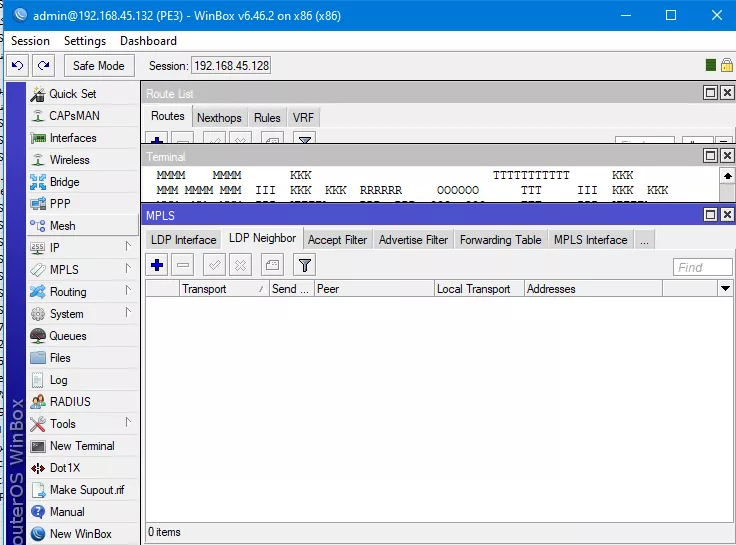The image size is (736, 545).
Task: Open Log from sidebar
Action: 83,380
